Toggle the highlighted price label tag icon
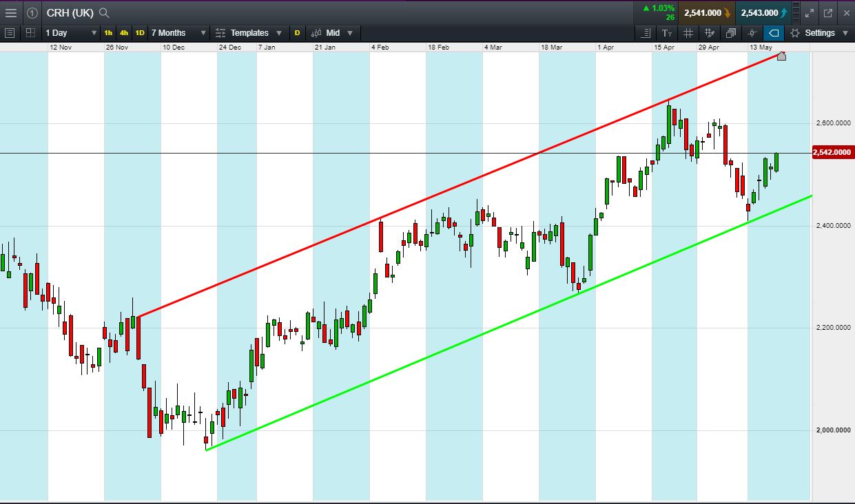Viewport: 855px width, 504px height. coord(774,32)
